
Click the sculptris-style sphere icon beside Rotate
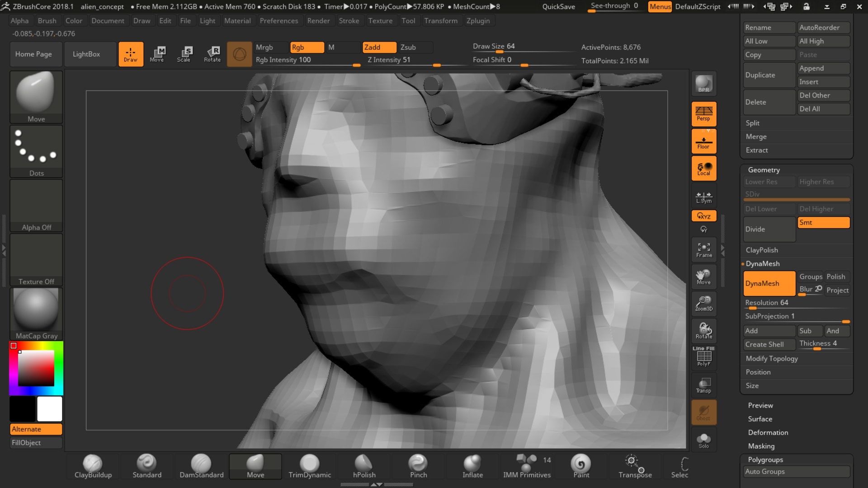(239, 54)
